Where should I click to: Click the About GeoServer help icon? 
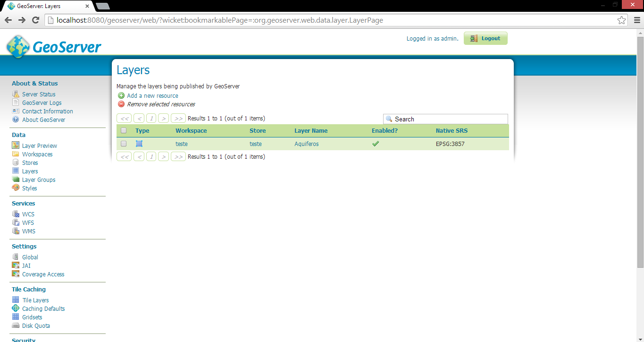click(16, 120)
